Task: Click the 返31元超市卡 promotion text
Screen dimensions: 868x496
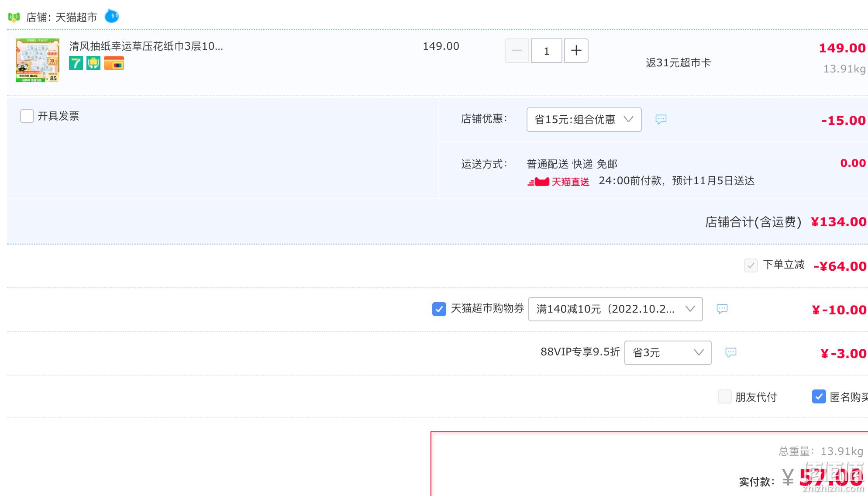Action: coord(679,63)
